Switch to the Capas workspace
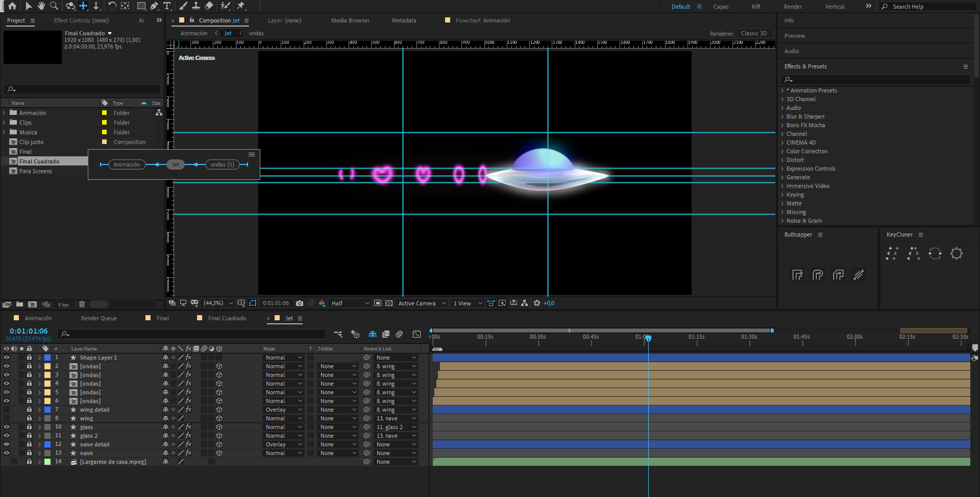980x497 pixels. pos(721,7)
